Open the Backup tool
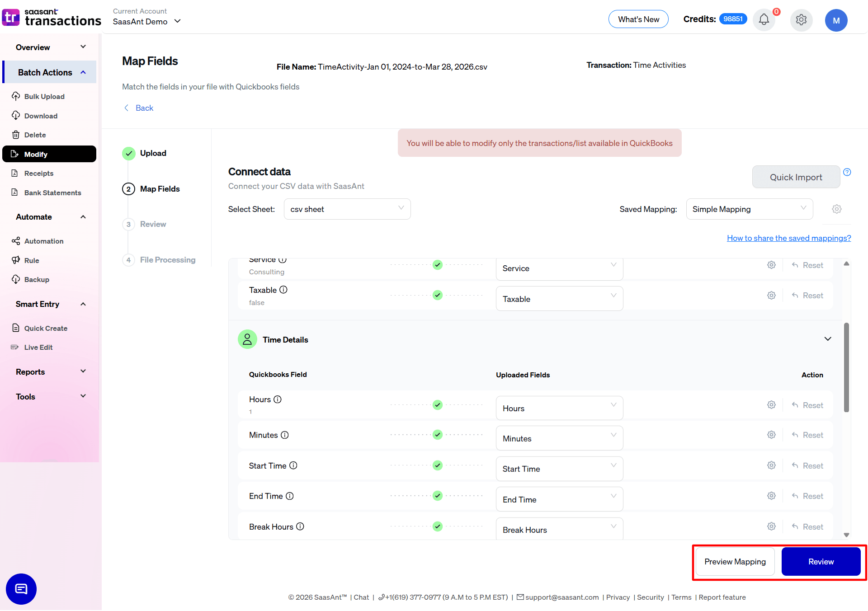Screen dimensions: 868x611 (x=36, y=279)
